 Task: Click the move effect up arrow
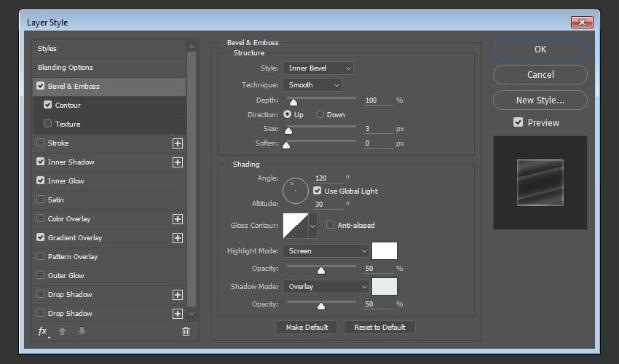pyautogui.click(x=62, y=331)
